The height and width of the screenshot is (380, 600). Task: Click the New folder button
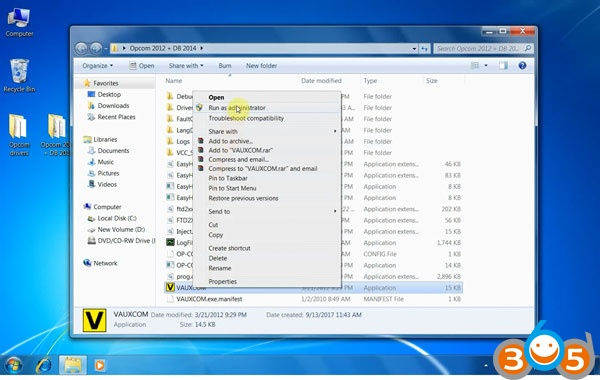(261, 66)
